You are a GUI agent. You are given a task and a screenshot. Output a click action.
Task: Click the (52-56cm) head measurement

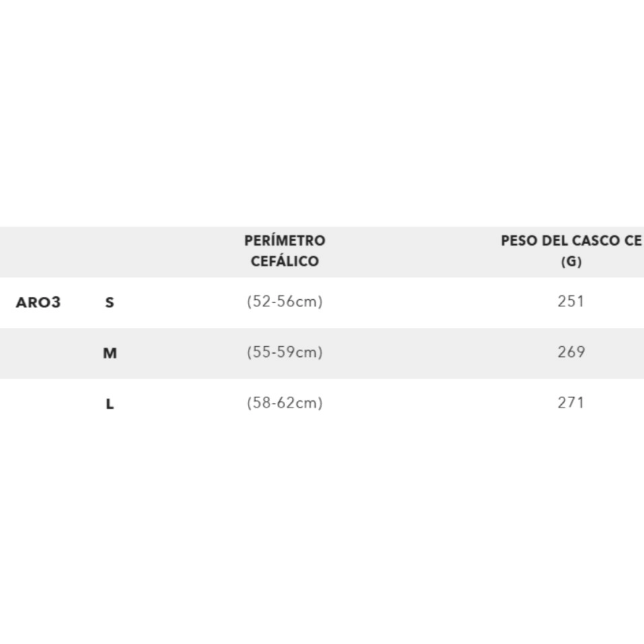[284, 302]
